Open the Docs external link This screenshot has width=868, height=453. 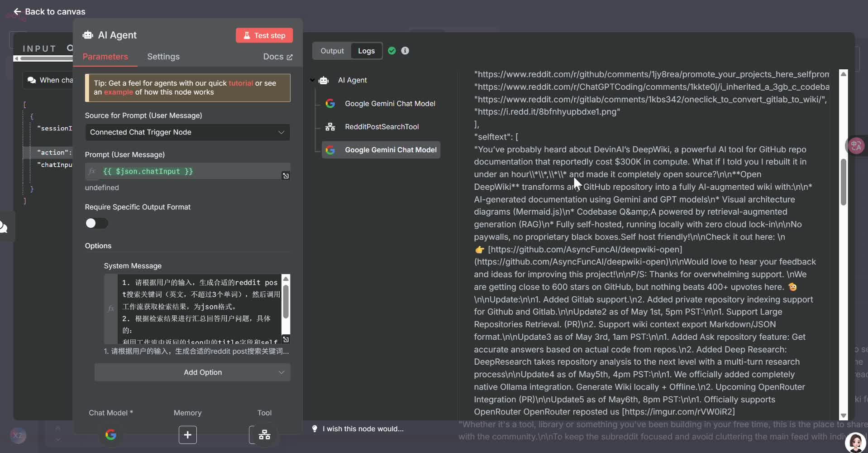278,57
